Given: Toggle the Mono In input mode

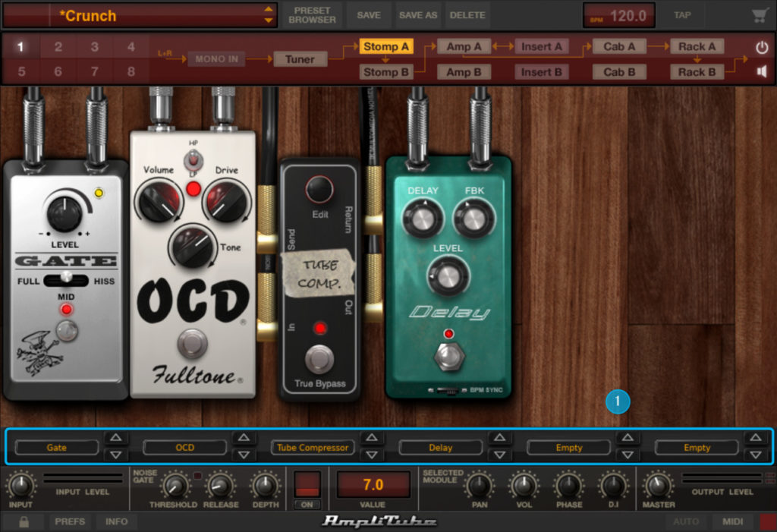Looking at the screenshot, I should click(x=216, y=59).
